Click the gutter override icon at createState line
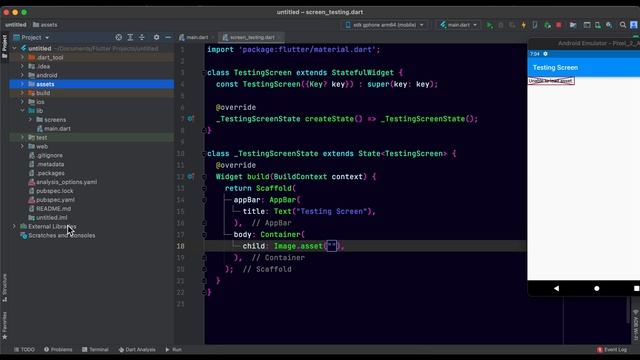The height and width of the screenshot is (360, 640). pos(191,119)
